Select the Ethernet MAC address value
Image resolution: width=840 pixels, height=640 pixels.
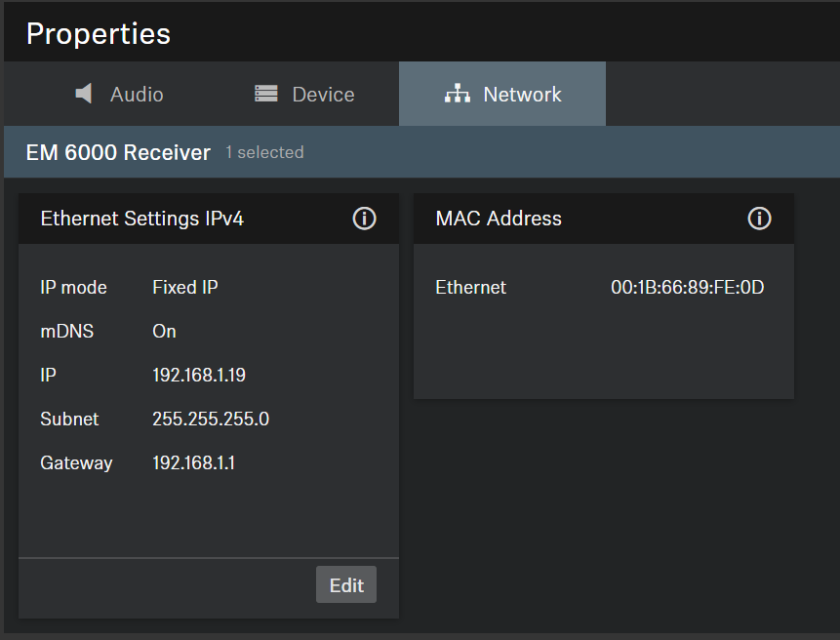click(687, 287)
